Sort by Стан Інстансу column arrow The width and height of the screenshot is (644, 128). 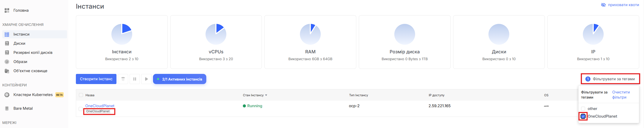(266, 95)
